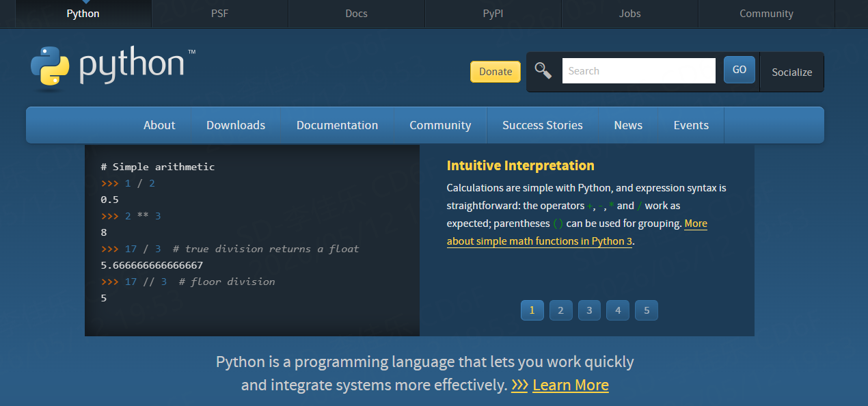Click the output value 5.666666666666667
Screen dimensions: 868x406
click(152, 265)
